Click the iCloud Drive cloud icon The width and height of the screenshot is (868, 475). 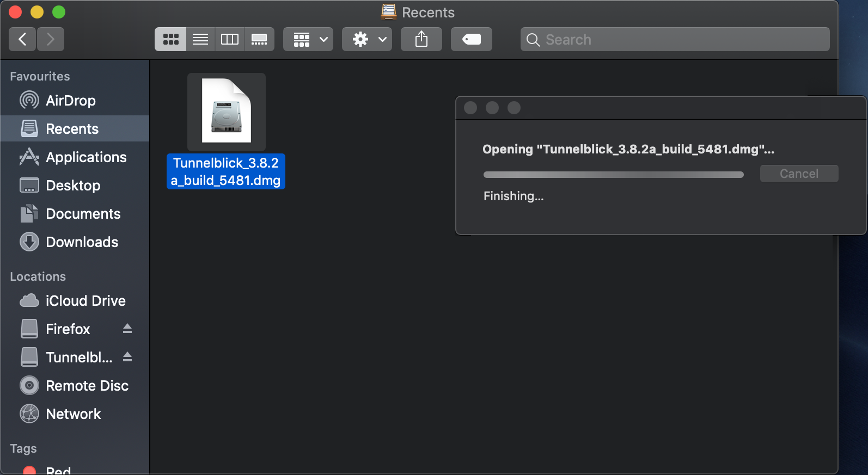pos(29,300)
